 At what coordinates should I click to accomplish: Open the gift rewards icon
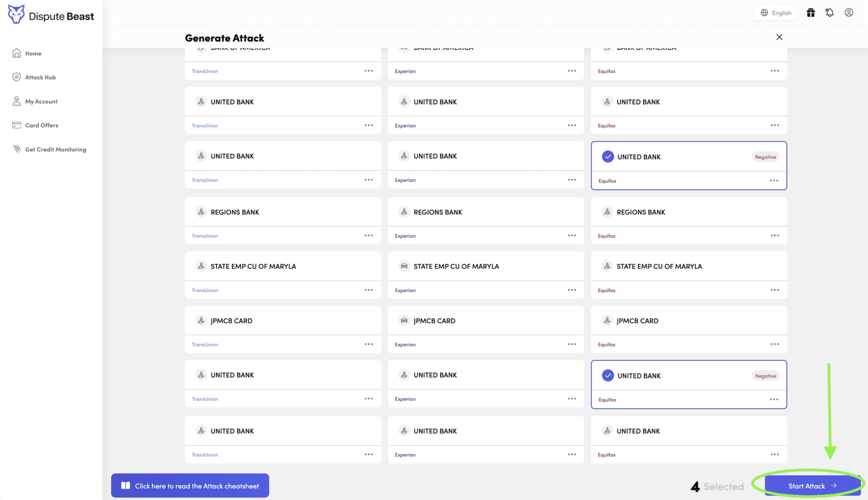(811, 12)
